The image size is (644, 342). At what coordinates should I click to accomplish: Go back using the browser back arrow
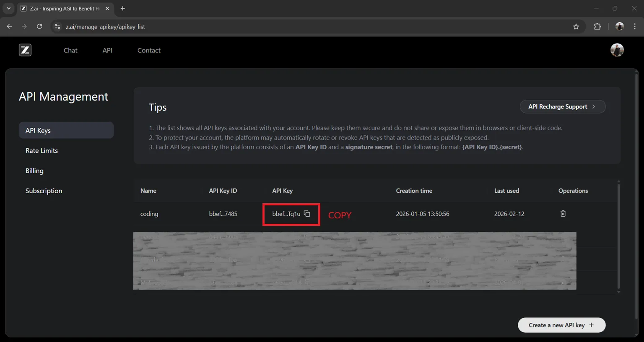pyautogui.click(x=9, y=26)
